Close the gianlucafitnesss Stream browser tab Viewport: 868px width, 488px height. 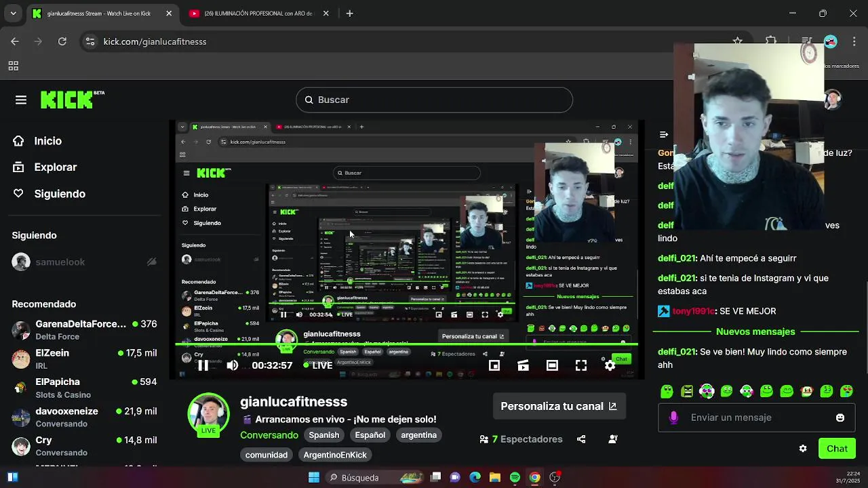(169, 14)
